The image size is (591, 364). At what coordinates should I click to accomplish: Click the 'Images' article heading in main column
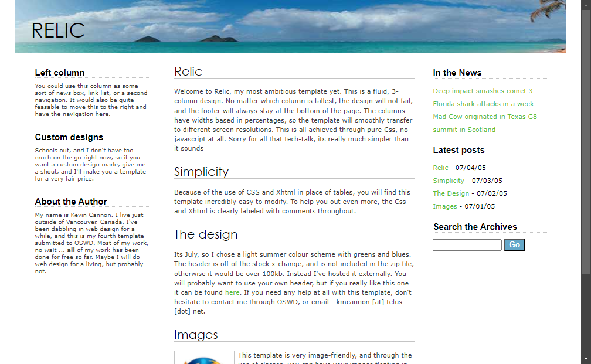point(196,335)
